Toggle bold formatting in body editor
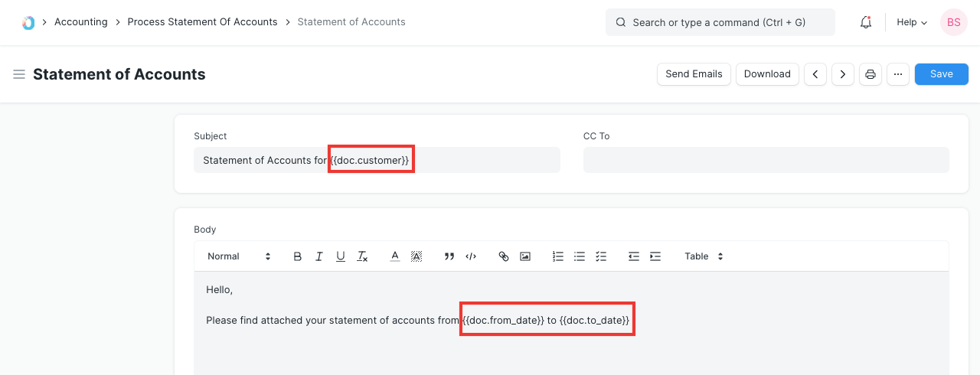The width and height of the screenshot is (980, 375). point(298,256)
